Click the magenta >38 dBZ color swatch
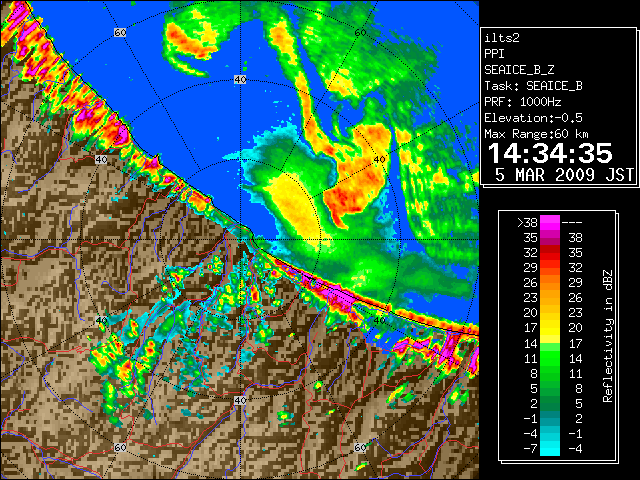The height and width of the screenshot is (480, 640). (x=550, y=223)
